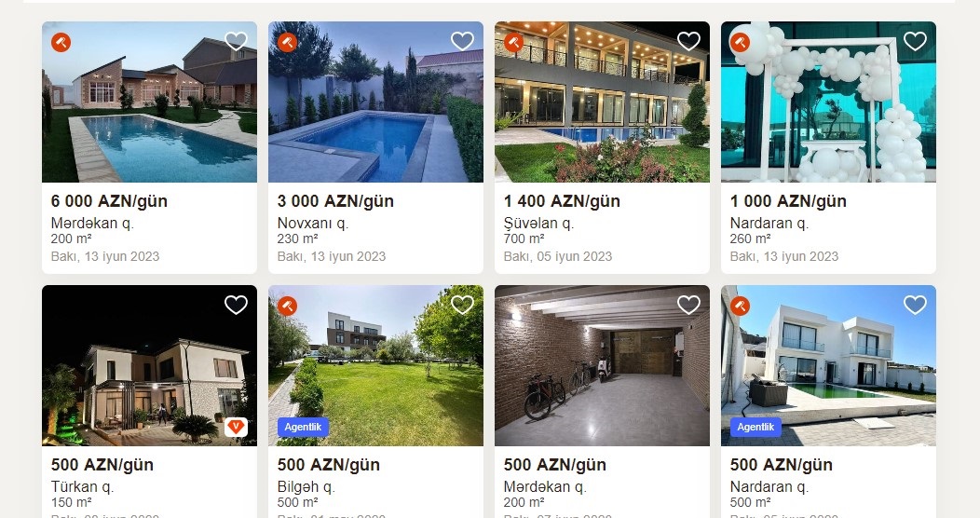Click heart icon on Bilgəh garden listing
This screenshot has width=980, height=518.
[x=462, y=305]
